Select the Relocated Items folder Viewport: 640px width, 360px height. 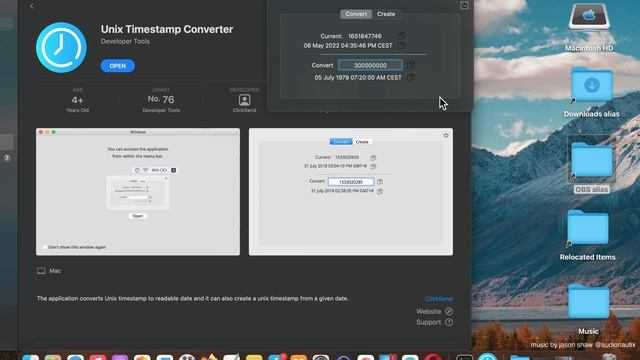point(588,235)
